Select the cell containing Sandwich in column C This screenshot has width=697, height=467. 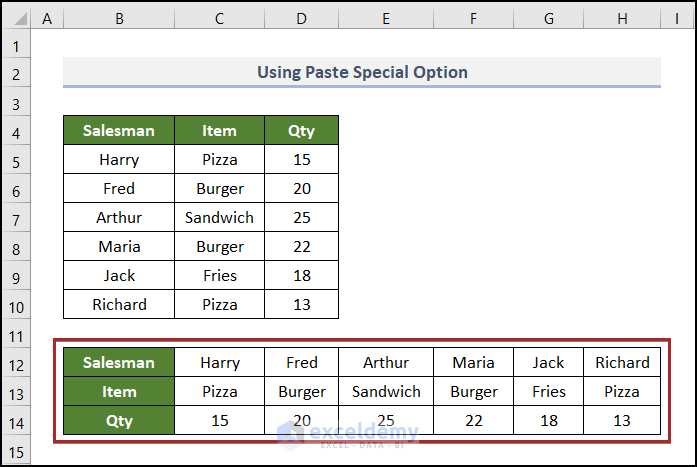(x=219, y=217)
